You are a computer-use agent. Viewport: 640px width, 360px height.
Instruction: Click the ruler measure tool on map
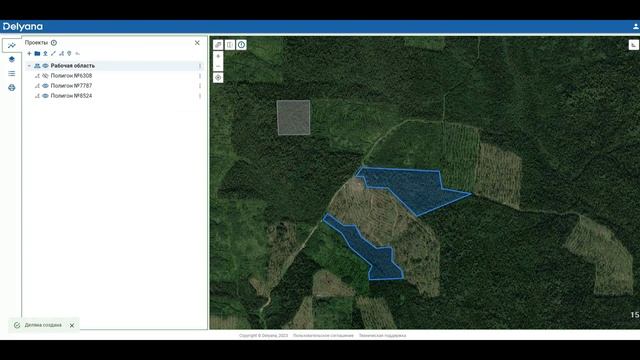click(x=218, y=44)
